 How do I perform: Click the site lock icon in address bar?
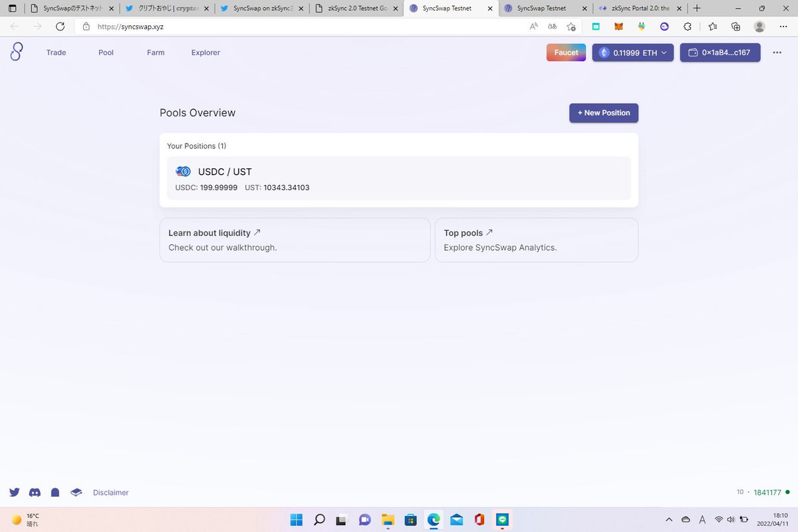[86, 27]
